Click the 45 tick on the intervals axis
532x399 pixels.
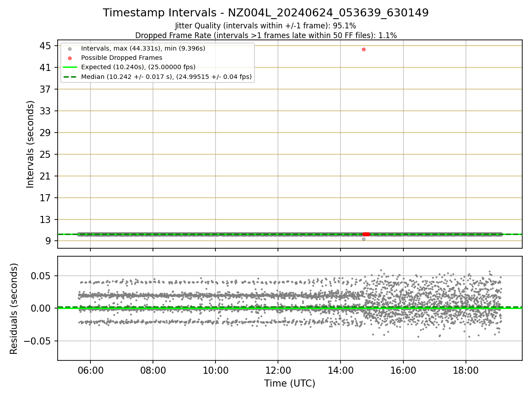[46, 46]
